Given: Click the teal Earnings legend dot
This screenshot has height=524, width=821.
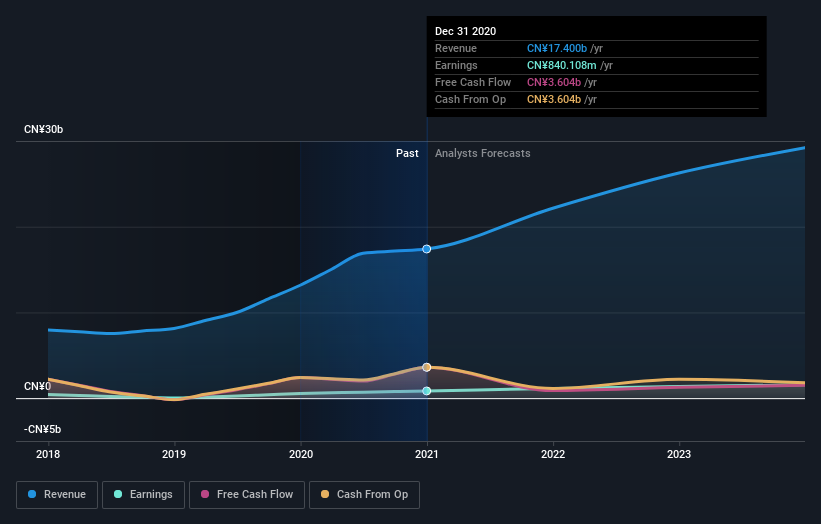Looking at the screenshot, I should click(118, 494).
